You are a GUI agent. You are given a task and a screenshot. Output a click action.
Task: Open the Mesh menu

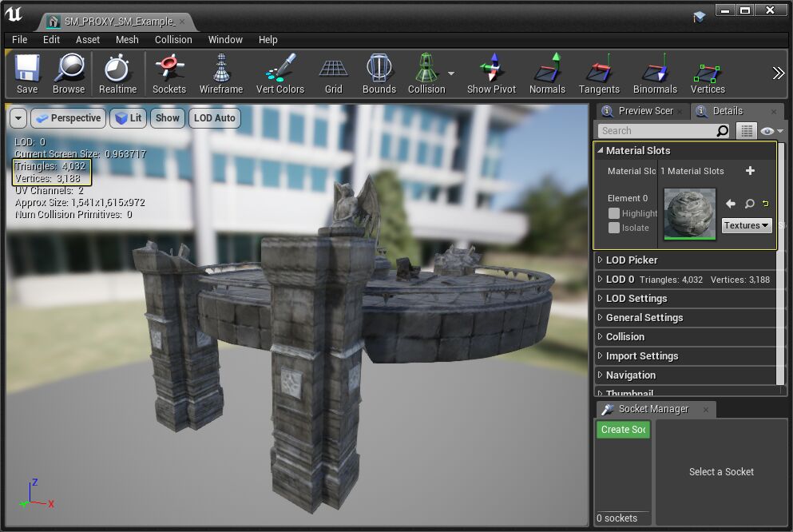click(127, 39)
